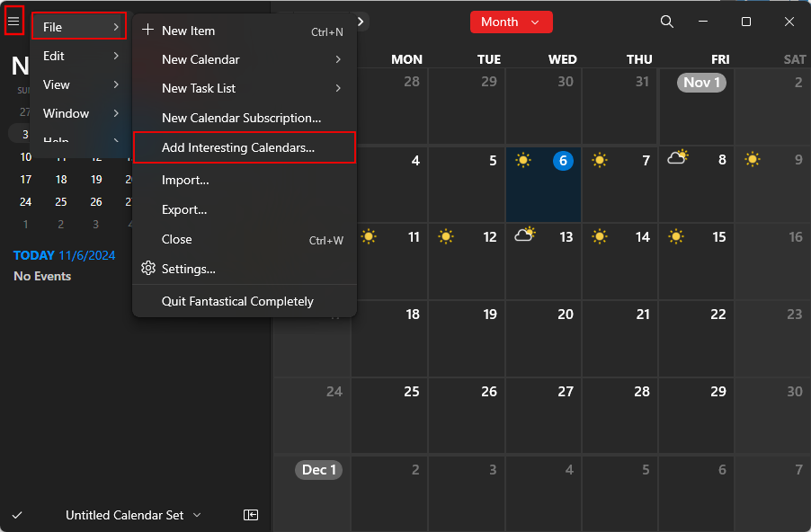Click the partly cloudy weather icon on the 8th
Screen dimensions: 811x532
pos(678,159)
